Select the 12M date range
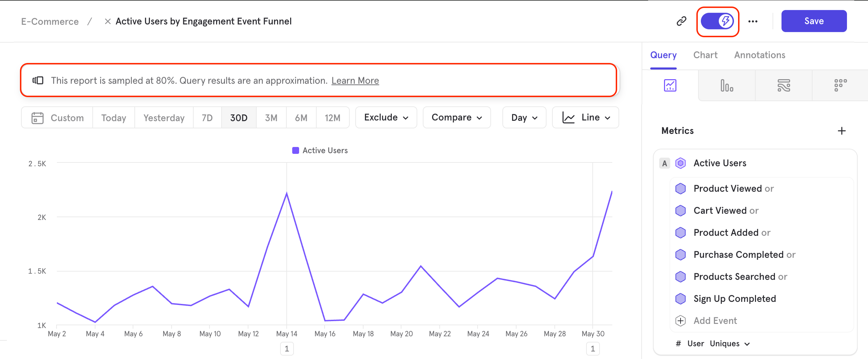Image resolution: width=868 pixels, height=359 pixels. tap(333, 118)
